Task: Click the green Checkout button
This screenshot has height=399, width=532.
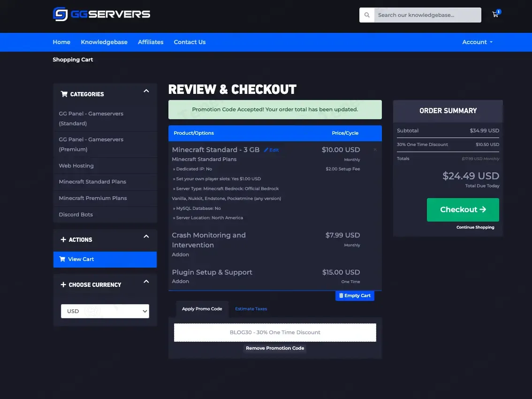Action: tap(463, 209)
